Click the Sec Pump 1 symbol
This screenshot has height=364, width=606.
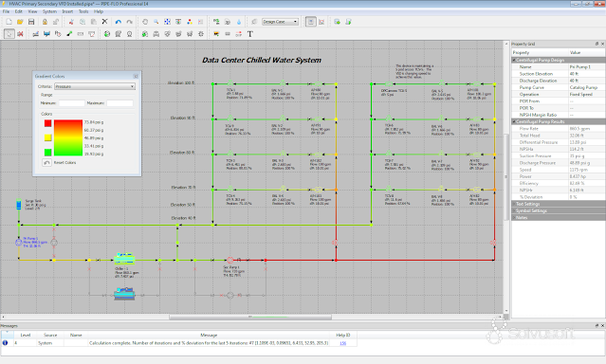click(x=230, y=260)
